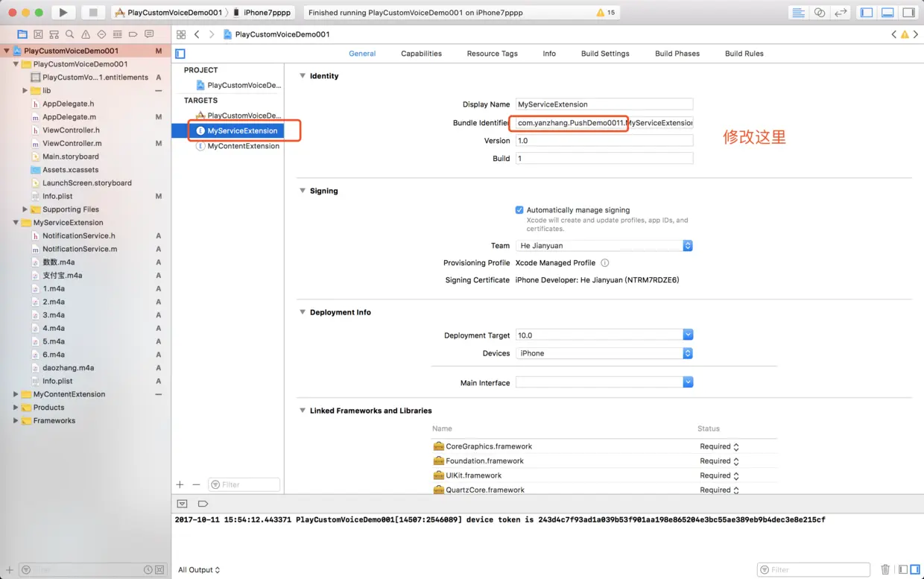Collapse the Identity section
The width and height of the screenshot is (924, 579).
(303, 76)
